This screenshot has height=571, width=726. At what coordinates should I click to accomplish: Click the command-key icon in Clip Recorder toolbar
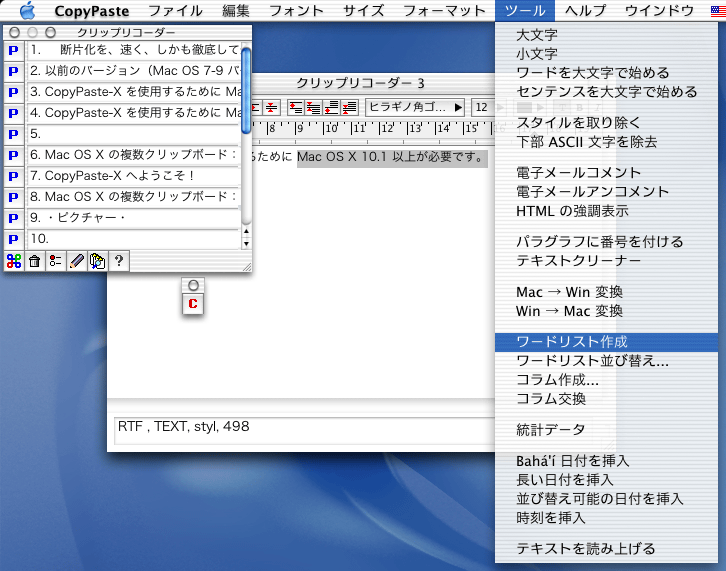(14, 261)
